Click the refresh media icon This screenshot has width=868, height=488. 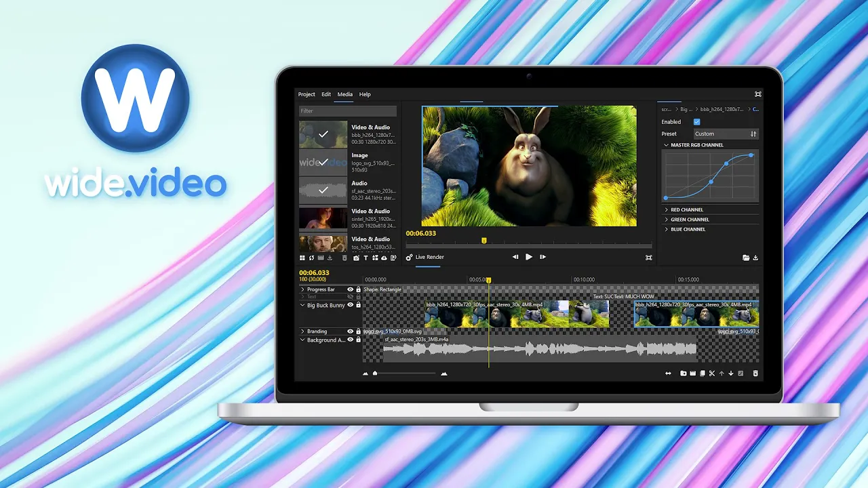pyautogui.click(x=311, y=258)
